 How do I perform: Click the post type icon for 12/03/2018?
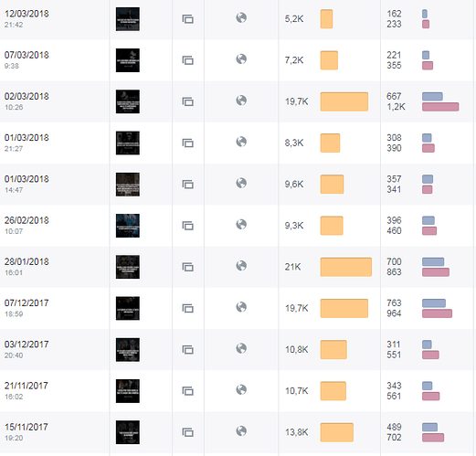tap(188, 19)
